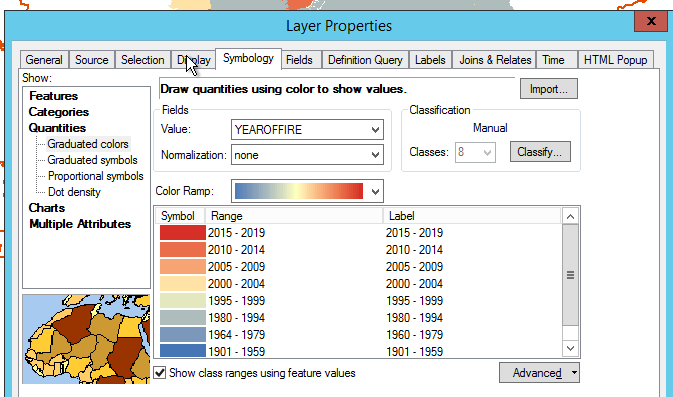
Task: Click the 2000 - 2004 symbol swatch
Action: tap(183, 284)
